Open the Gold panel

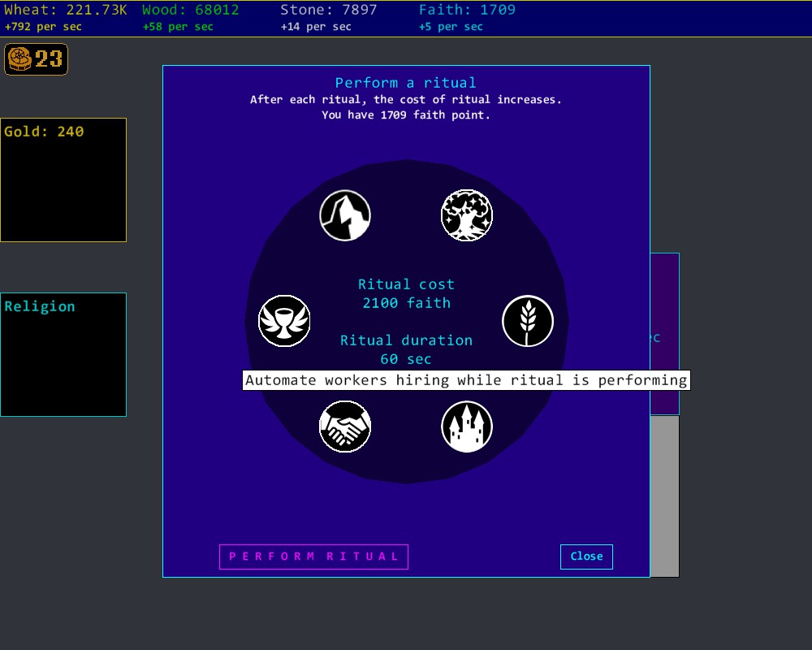[x=63, y=180]
